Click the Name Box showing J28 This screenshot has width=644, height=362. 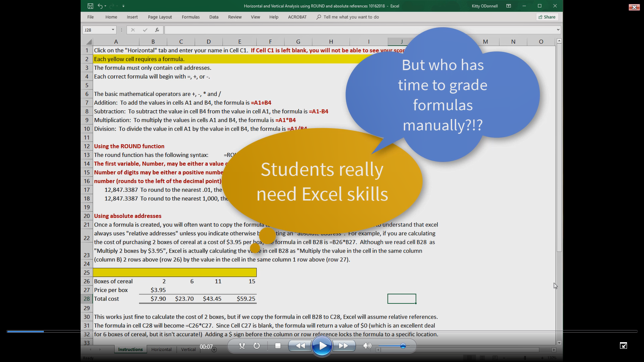pyautogui.click(x=97, y=30)
